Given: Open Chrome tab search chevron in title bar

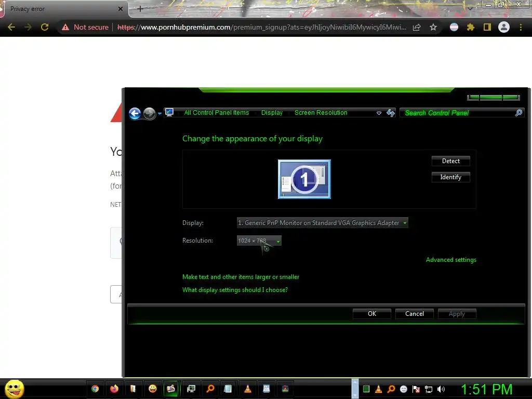Looking at the screenshot, I should click(x=470, y=8).
